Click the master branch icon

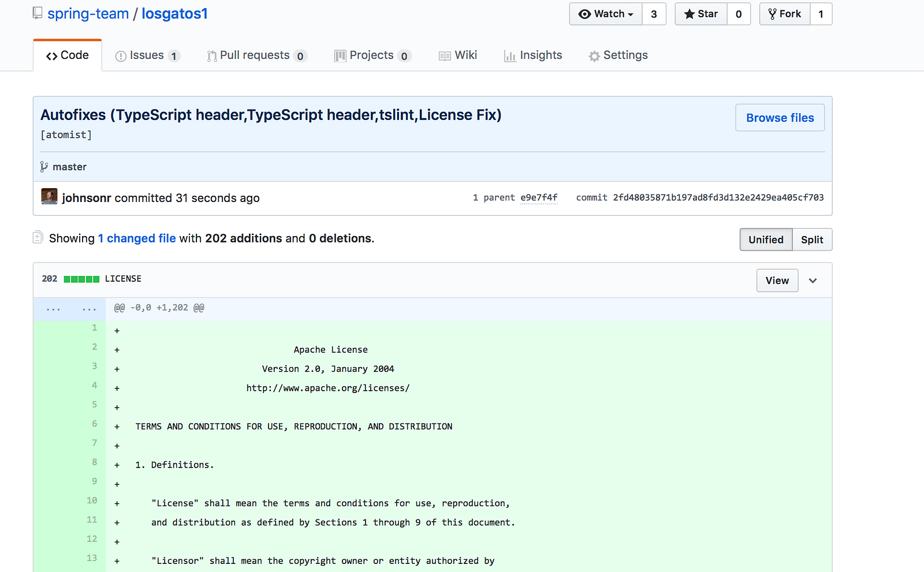coord(44,167)
